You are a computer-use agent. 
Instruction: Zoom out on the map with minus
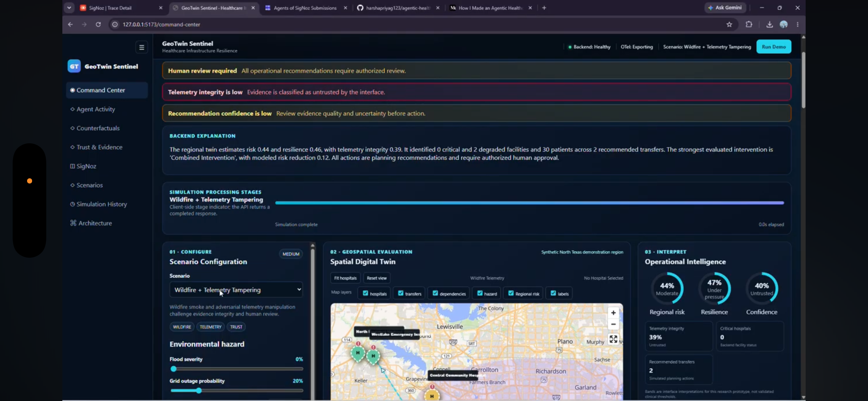(x=613, y=324)
